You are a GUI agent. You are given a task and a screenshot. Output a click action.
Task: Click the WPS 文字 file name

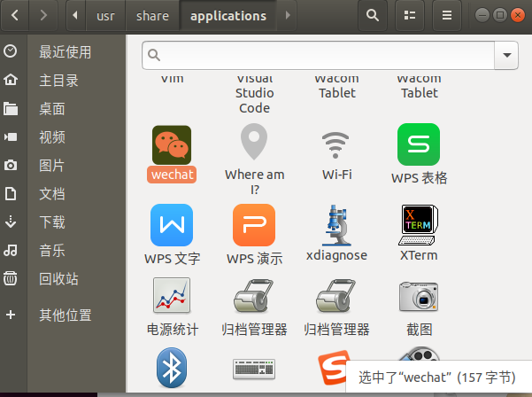click(172, 259)
